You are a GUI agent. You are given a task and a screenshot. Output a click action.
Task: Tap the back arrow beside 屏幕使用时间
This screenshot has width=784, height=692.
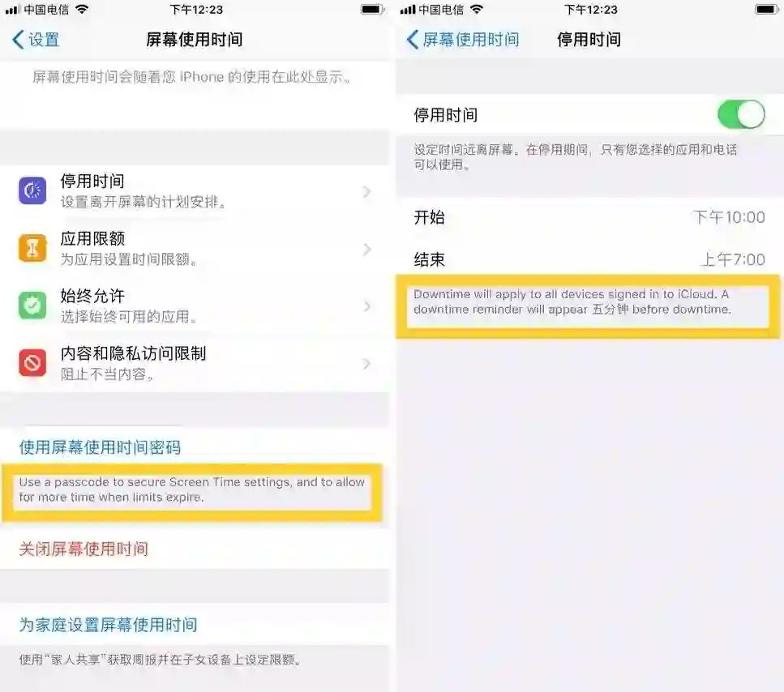(413, 40)
